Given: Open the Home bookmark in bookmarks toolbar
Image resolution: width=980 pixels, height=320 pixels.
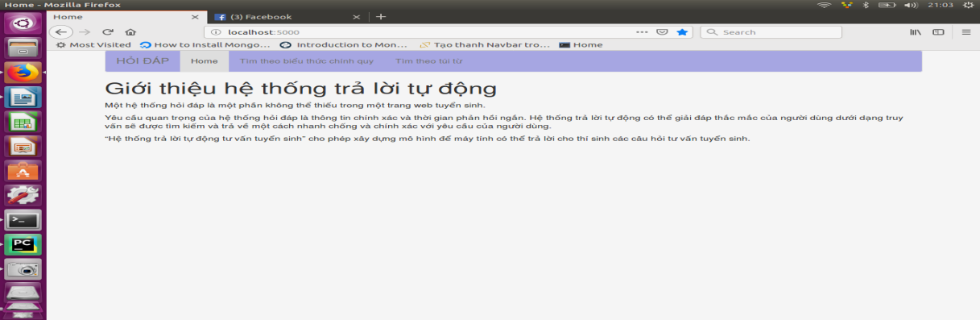Looking at the screenshot, I should [x=581, y=45].
